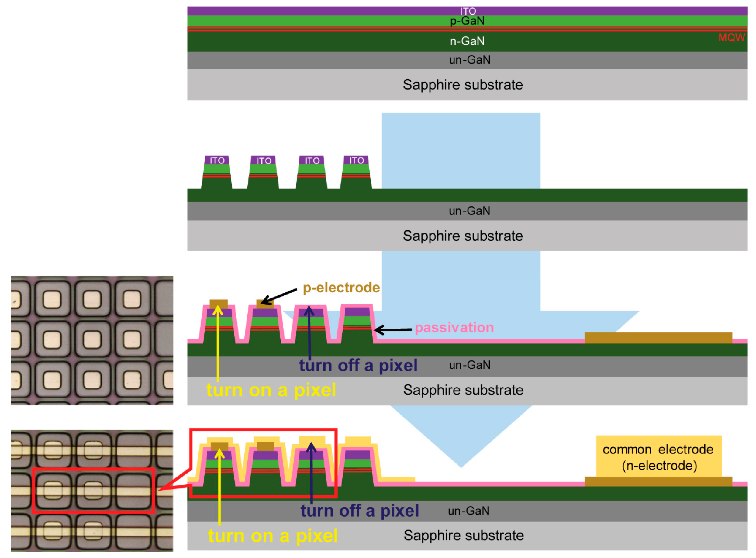Click the 'n-GaN' label in top layer stack
The image size is (756, 558).
pos(467,41)
